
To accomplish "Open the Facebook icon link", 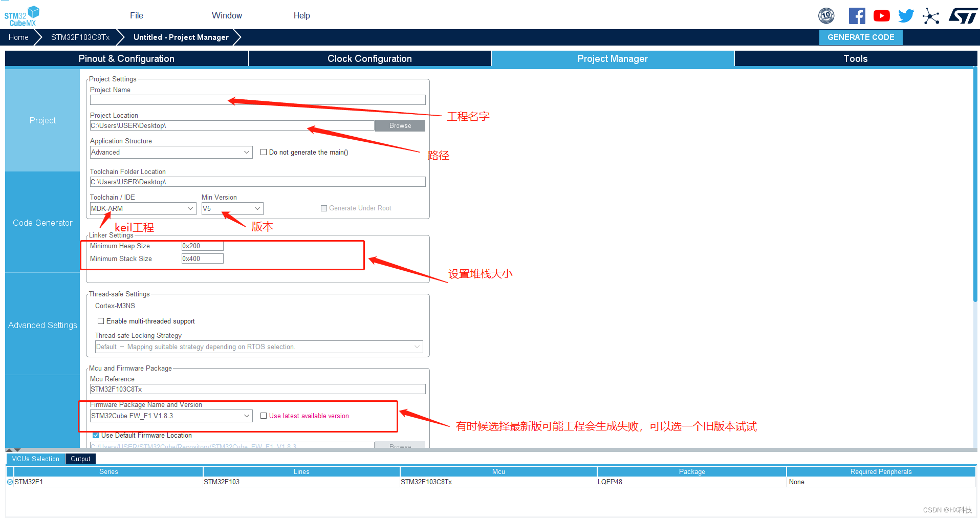I will (x=857, y=16).
